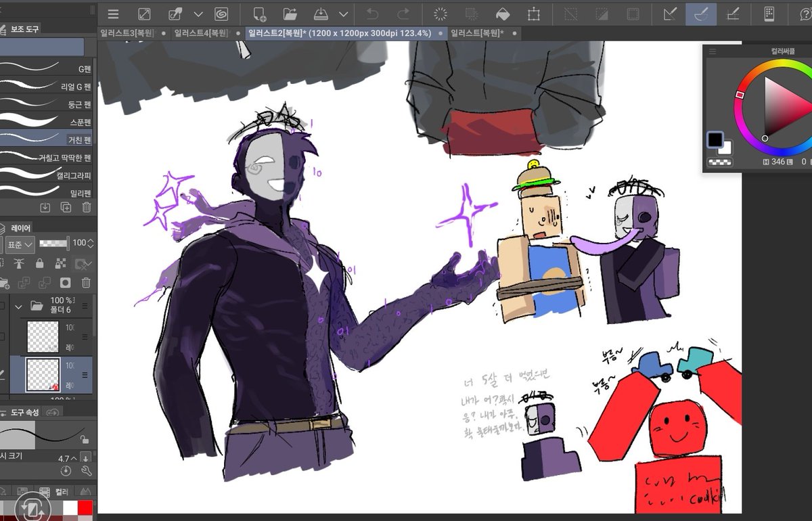
Task: Select the 리얼 G 펜 brush
Action: 46,86
